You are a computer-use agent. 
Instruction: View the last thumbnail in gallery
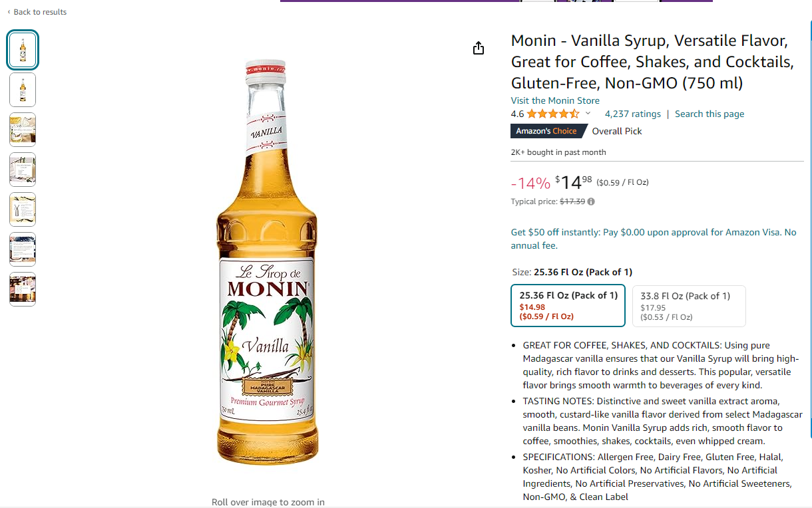pos(23,289)
